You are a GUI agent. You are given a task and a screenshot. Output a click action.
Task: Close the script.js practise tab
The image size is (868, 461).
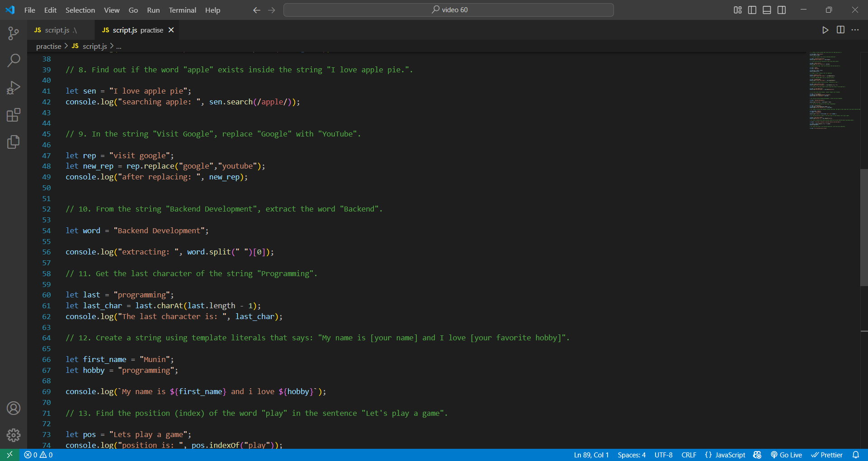pyautogui.click(x=171, y=30)
